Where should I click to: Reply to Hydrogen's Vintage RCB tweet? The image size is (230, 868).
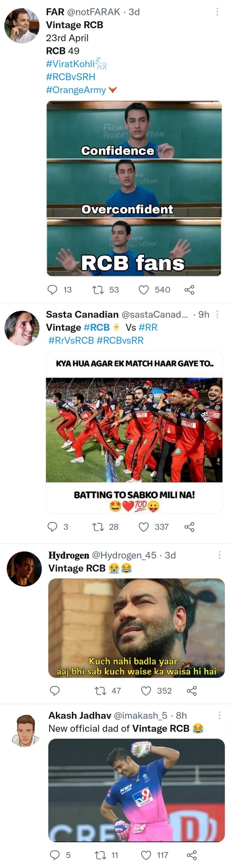point(55,690)
